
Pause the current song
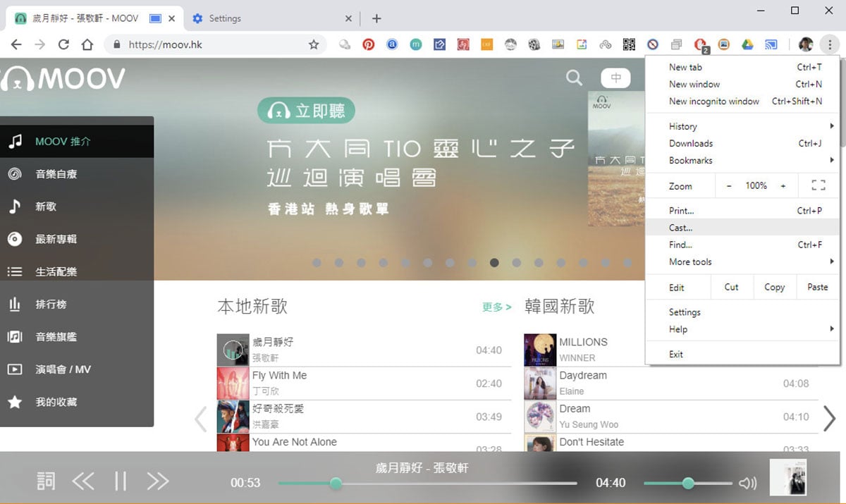[121, 481]
